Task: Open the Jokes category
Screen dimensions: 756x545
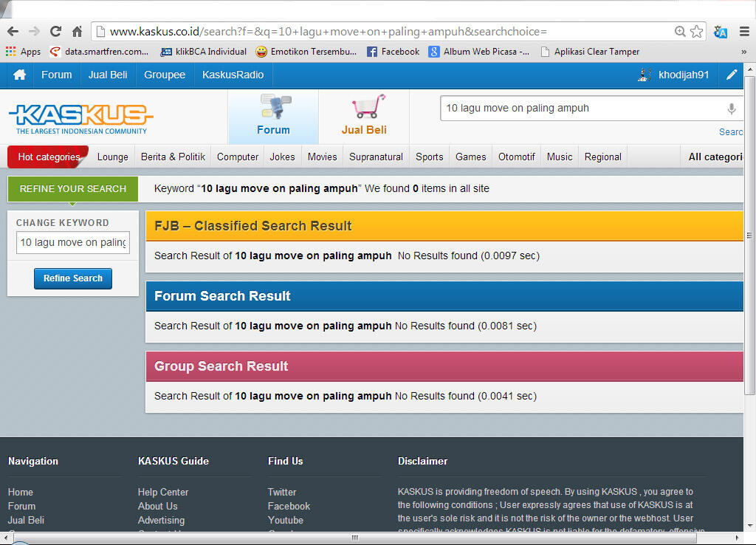Action: tap(282, 157)
